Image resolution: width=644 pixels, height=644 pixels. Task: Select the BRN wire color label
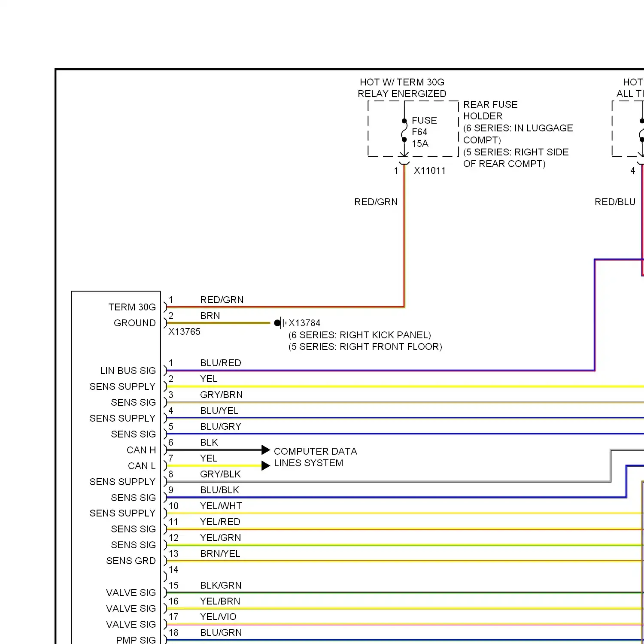tap(210, 316)
